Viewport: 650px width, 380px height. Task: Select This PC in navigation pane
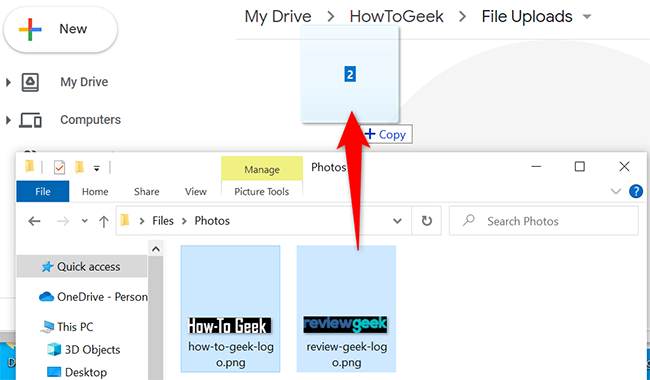(x=67, y=327)
